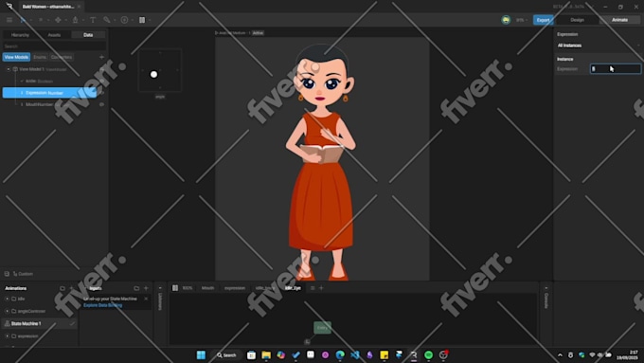Switch to the Hierarchy tab
The image size is (644, 363).
click(20, 35)
